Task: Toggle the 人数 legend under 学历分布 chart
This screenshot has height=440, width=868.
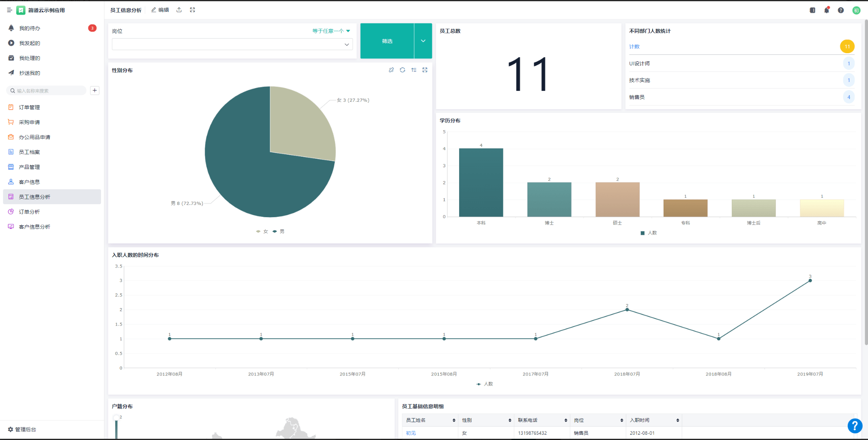Action: tap(649, 233)
